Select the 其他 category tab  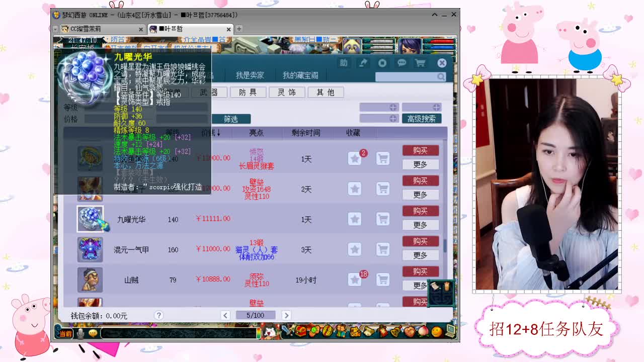click(x=326, y=92)
